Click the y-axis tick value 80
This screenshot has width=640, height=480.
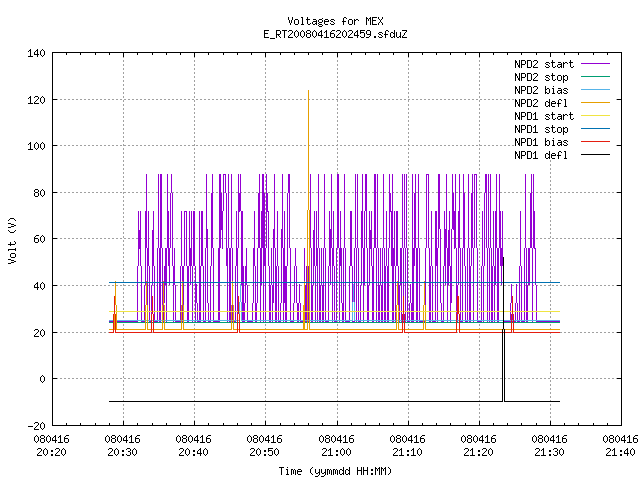point(39,193)
